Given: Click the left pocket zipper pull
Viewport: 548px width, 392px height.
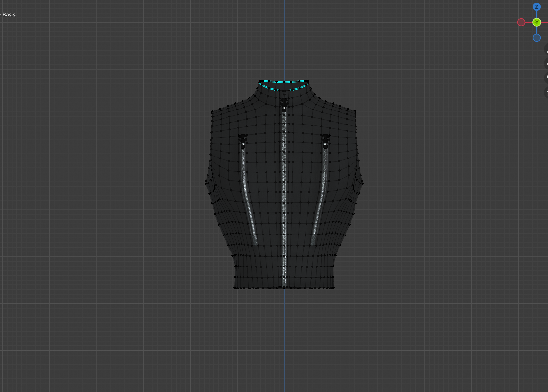Looking at the screenshot, I should coord(242,141).
